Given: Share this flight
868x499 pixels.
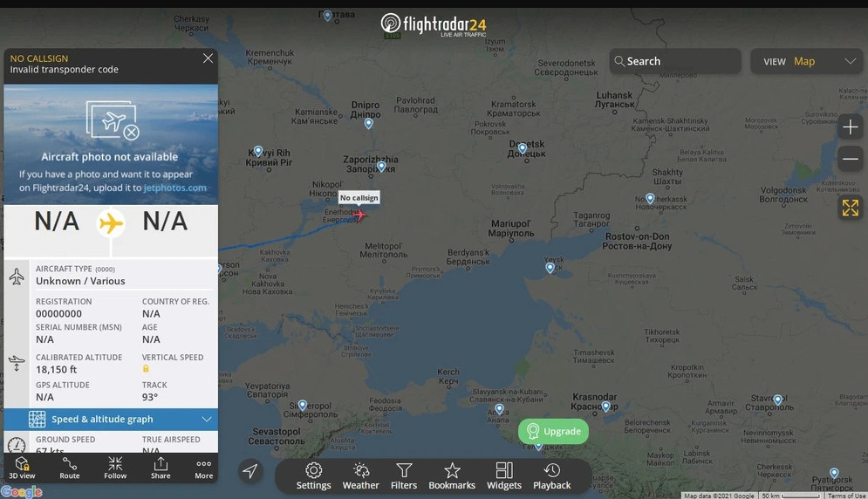Looking at the screenshot, I should click(x=161, y=468).
